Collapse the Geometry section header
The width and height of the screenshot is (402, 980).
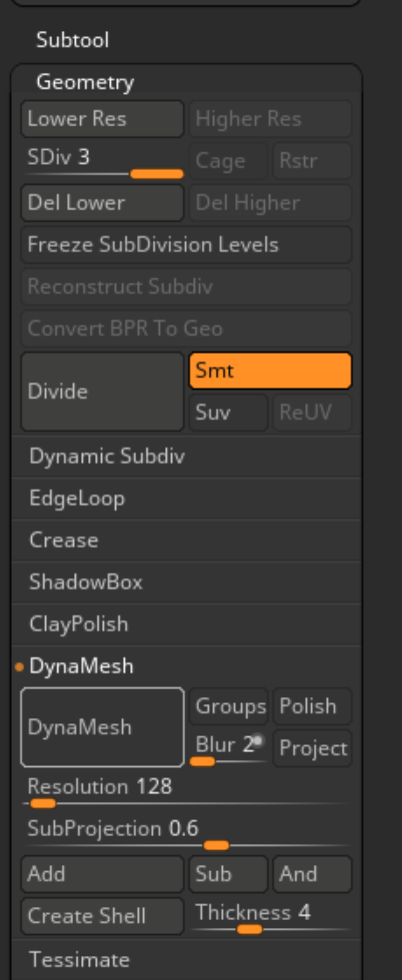point(85,82)
